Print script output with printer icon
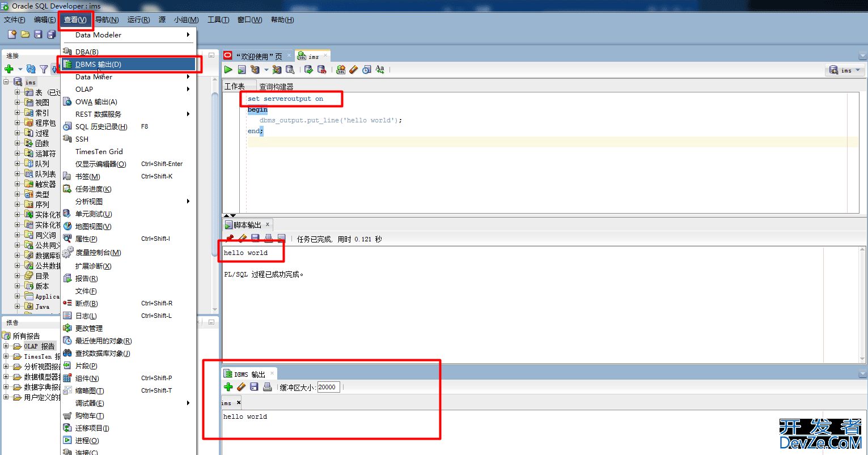Viewport: 868px width, 455px height. pos(268,239)
